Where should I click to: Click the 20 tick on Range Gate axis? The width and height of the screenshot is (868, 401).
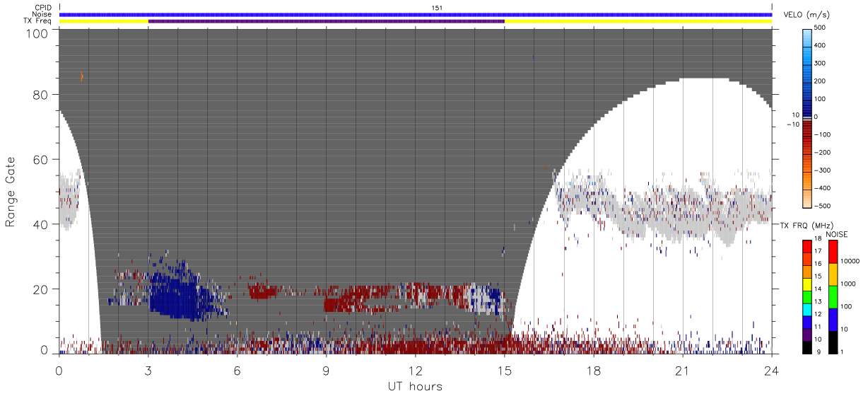pyautogui.click(x=41, y=289)
